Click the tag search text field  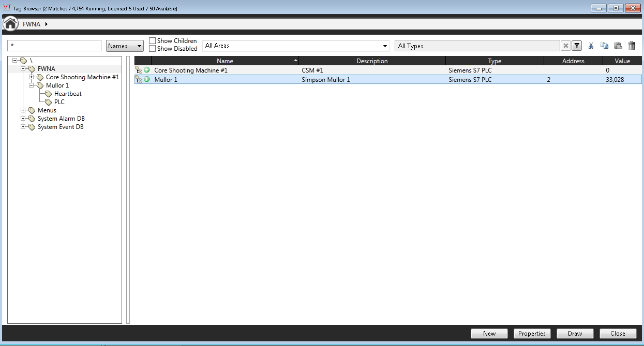[x=54, y=46]
